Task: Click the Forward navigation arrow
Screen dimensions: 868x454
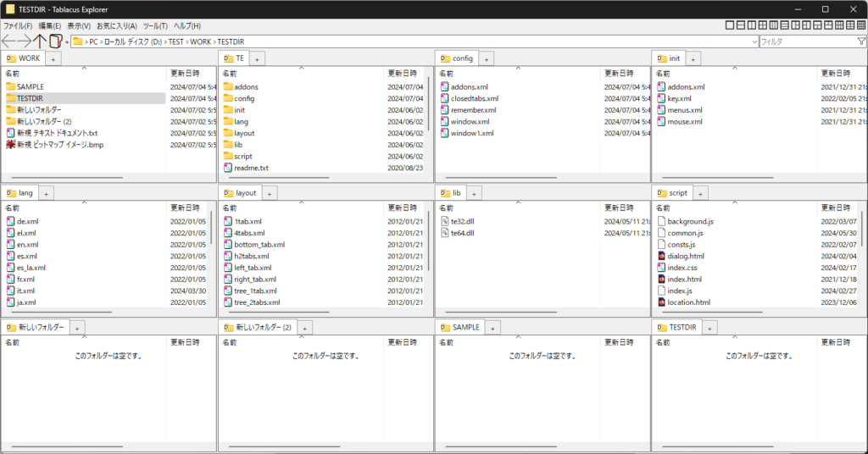Action: [x=25, y=41]
